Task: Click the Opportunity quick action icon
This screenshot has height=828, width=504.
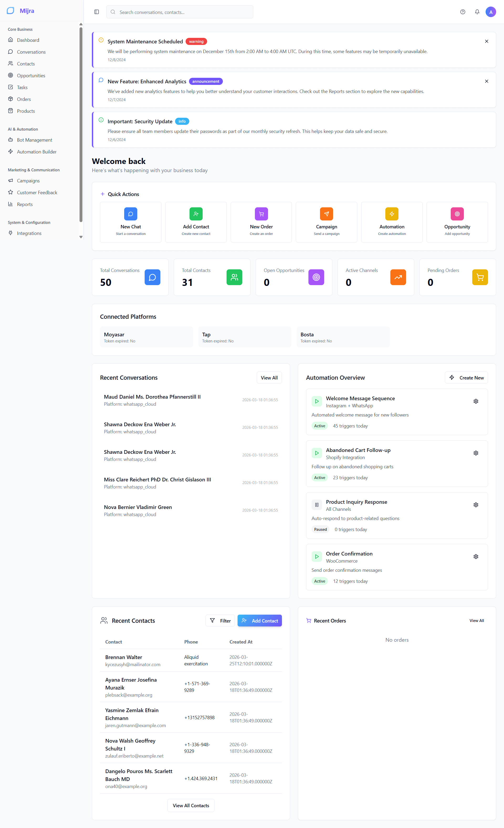Action: coord(457,214)
